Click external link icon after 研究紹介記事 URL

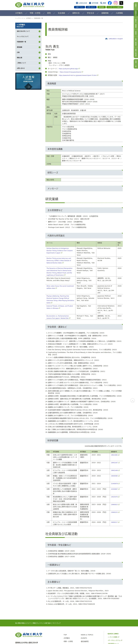[x=98, y=75]
